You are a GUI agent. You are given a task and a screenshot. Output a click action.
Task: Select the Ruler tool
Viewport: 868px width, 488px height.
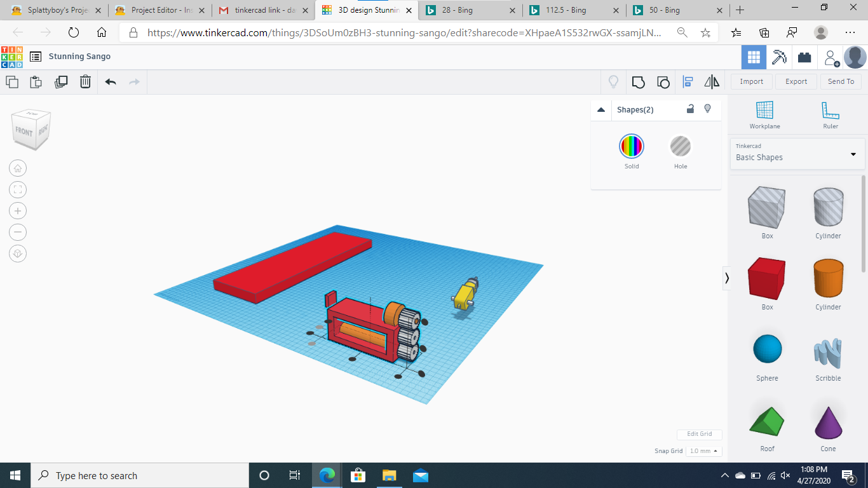click(x=831, y=114)
